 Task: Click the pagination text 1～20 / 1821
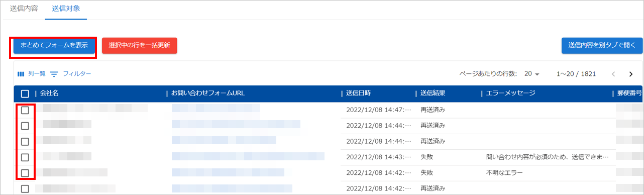tap(576, 74)
